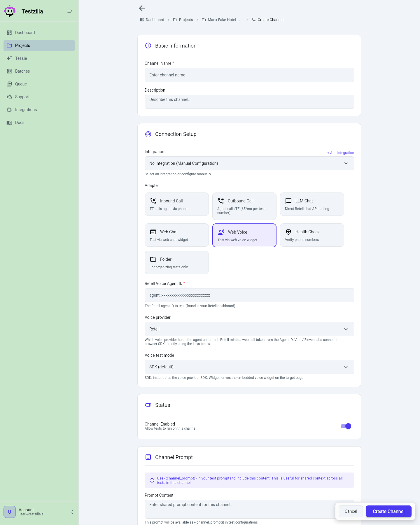Expand the Account menu chevron
420x525 pixels.
pyautogui.click(x=72, y=512)
